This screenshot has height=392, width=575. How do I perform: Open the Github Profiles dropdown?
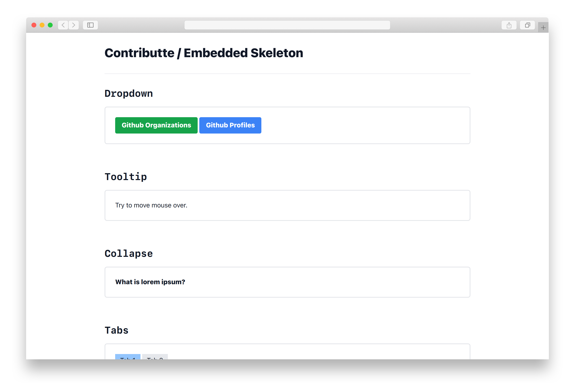pos(230,125)
